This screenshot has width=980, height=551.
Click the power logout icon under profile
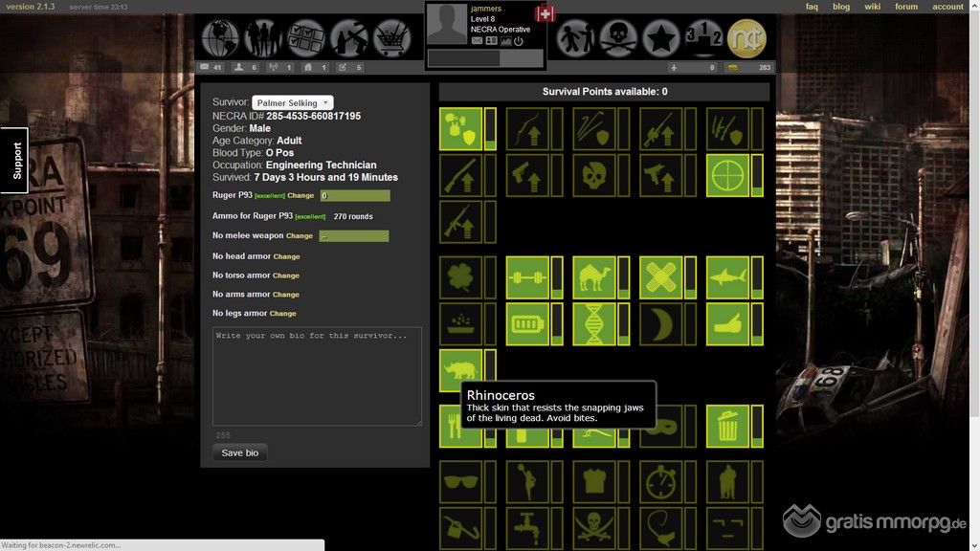(519, 41)
